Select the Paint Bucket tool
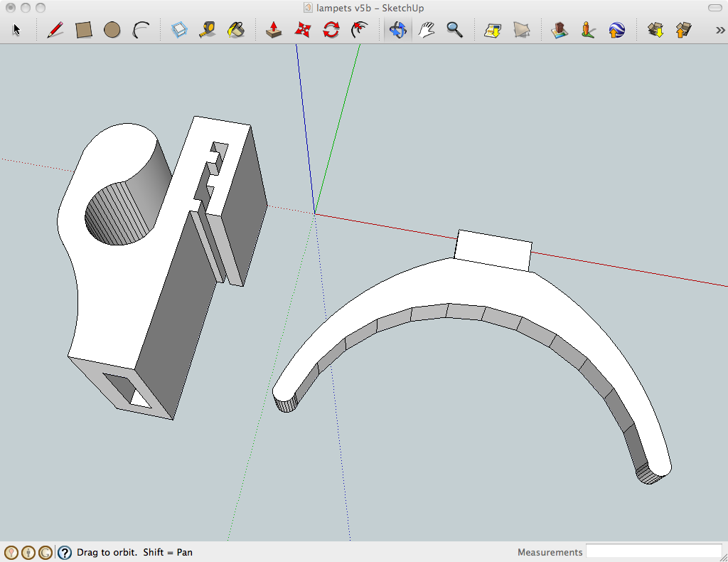The width and height of the screenshot is (728, 562). pyautogui.click(x=236, y=30)
